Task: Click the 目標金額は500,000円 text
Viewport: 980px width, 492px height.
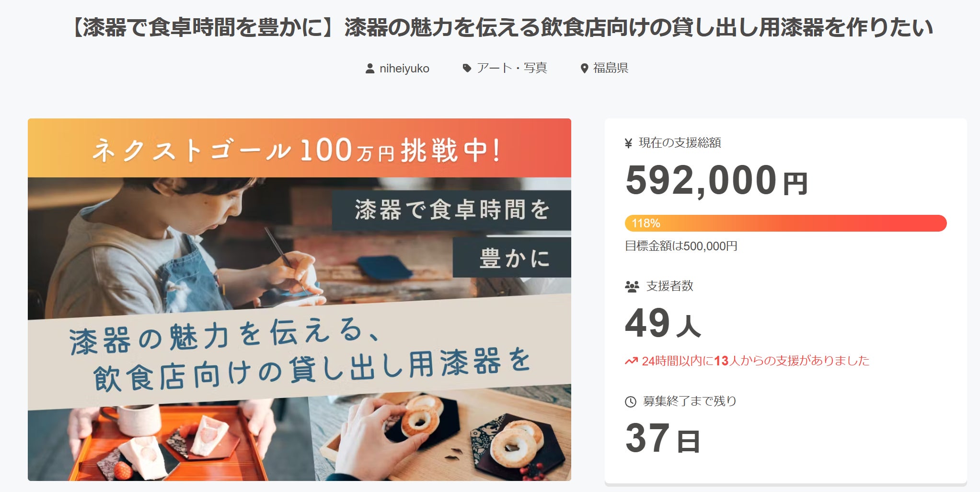Action: (x=681, y=246)
